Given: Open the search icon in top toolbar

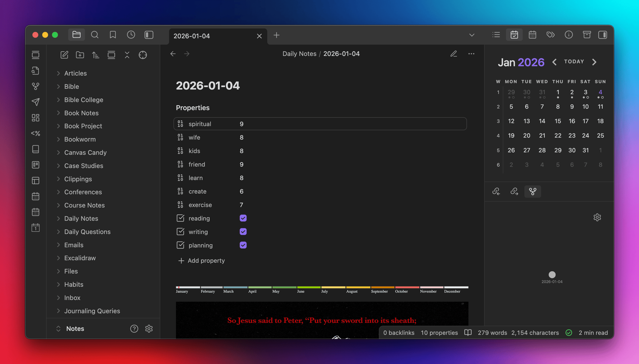Looking at the screenshot, I should point(95,35).
